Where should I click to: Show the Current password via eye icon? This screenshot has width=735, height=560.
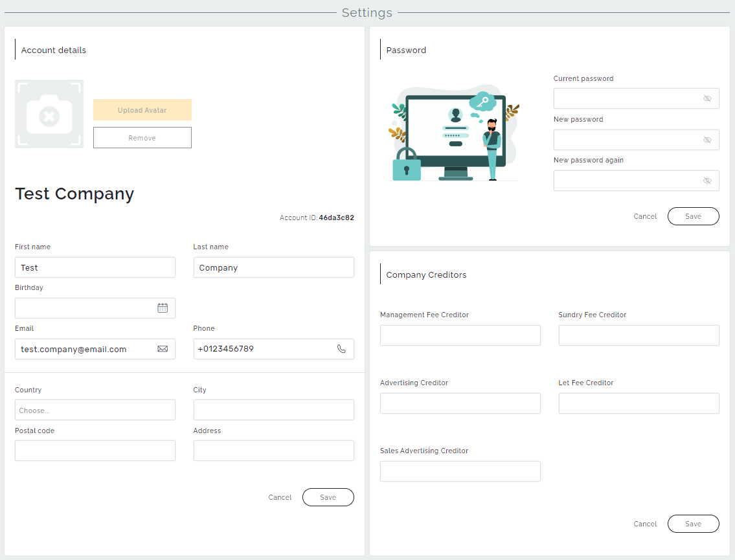(707, 98)
